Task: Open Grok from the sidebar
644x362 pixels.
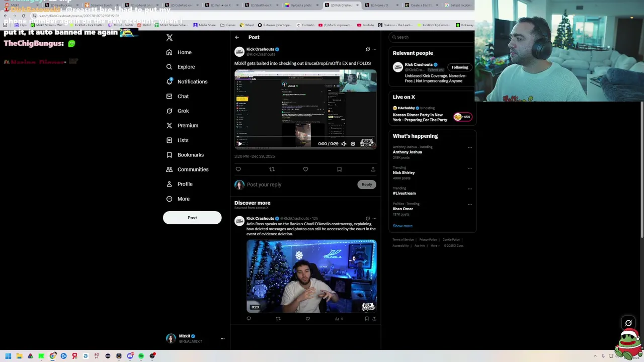Action: click(178, 111)
